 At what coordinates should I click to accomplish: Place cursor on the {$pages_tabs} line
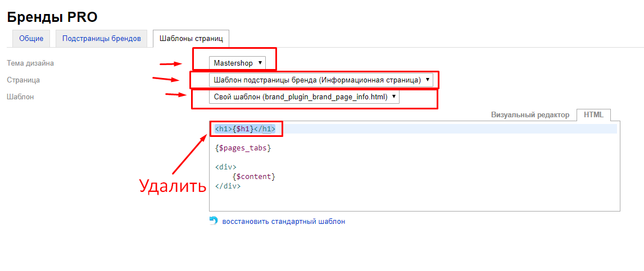(x=243, y=148)
